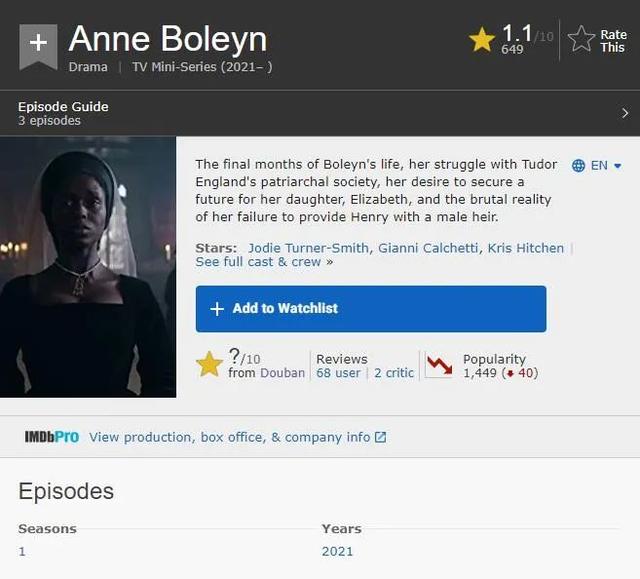Expand full cast & crew arrow

click(x=329, y=262)
